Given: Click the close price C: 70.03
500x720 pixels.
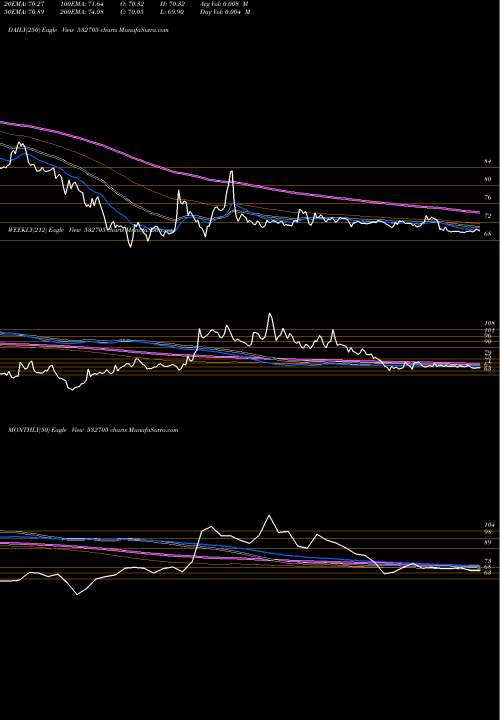Looking at the screenshot, I should [133, 11].
